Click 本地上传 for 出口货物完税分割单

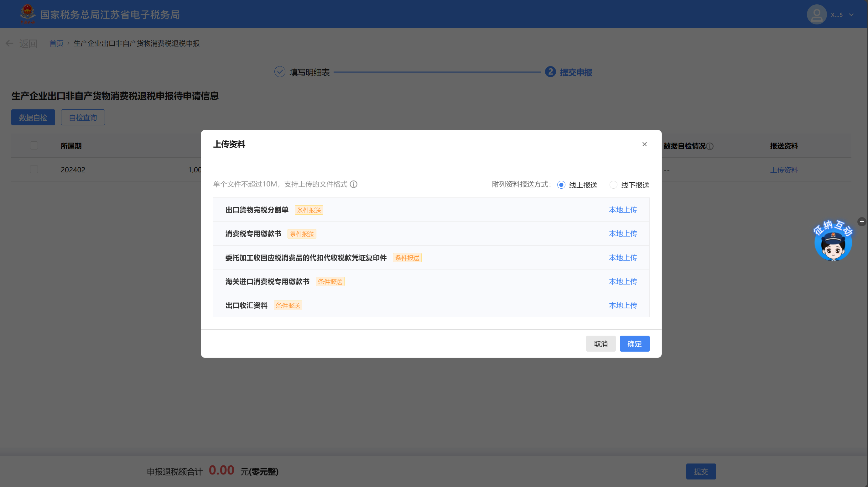point(623,210)
